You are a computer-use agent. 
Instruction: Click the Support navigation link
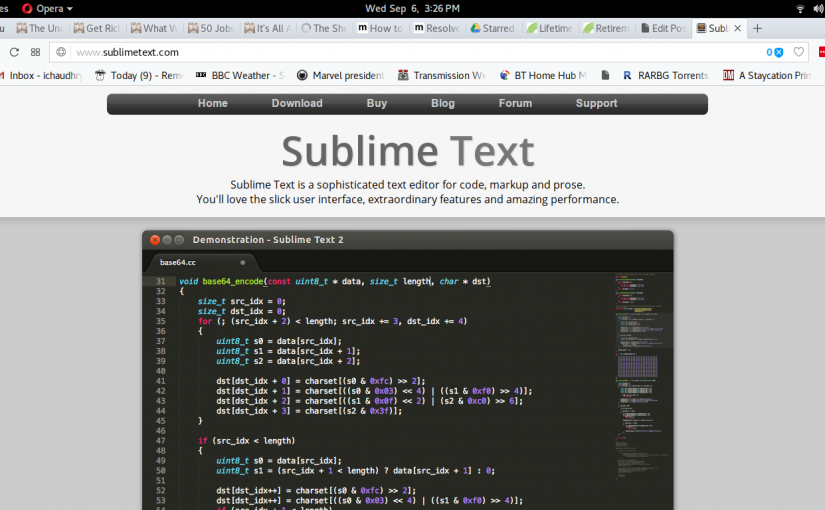596,103
